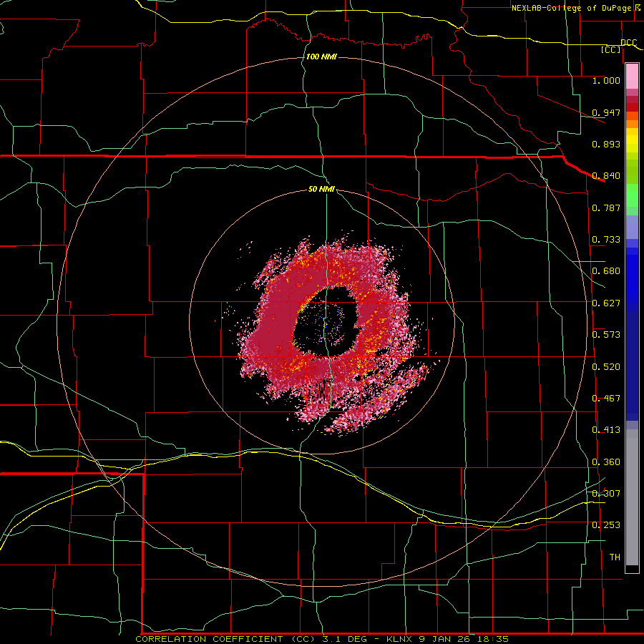
Task: Click the 0.253 legend value
Action: point(606,525)
